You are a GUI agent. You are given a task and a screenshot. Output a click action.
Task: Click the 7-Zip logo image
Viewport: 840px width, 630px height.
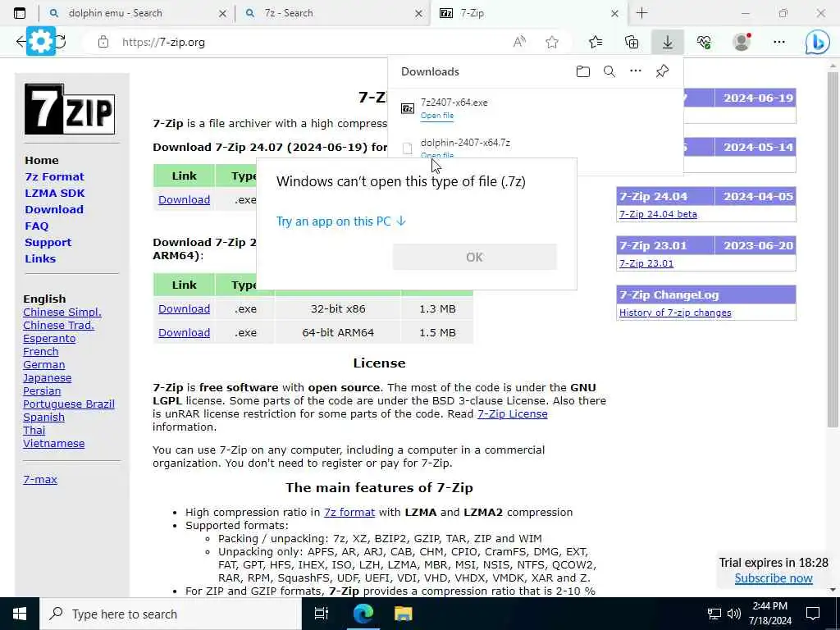70,109
